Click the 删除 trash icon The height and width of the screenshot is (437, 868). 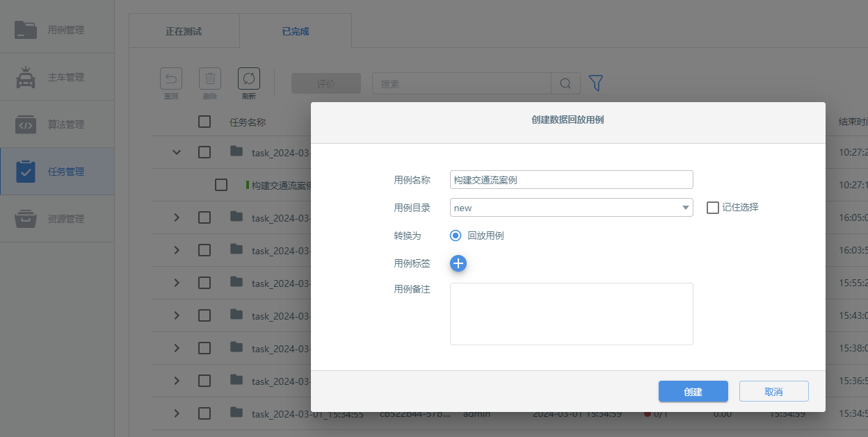tap(210, 79)
